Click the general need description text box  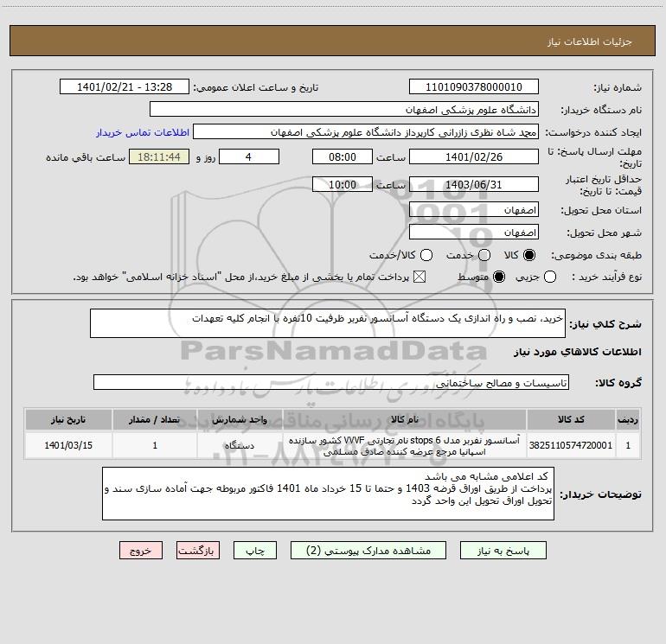[328, 323]
